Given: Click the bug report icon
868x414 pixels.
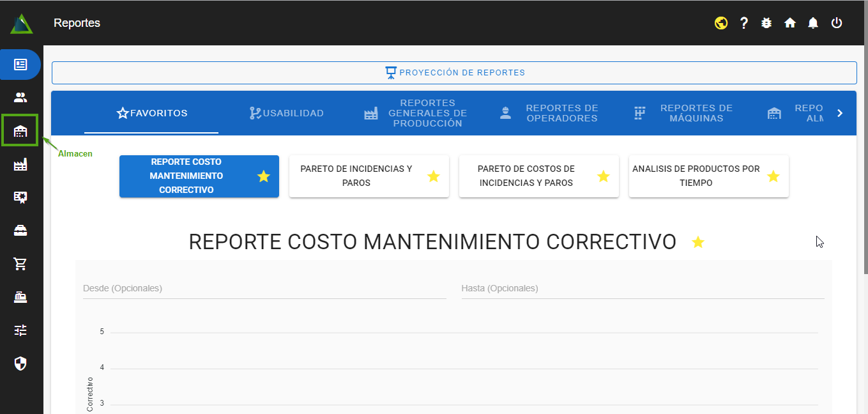Looking at the screenshot, I should [767, 23].
